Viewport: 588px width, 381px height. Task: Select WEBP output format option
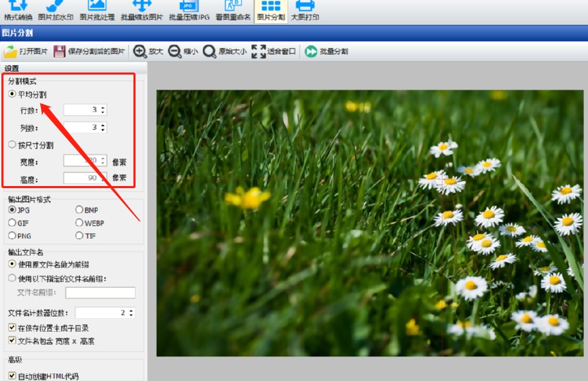[79, 223]
